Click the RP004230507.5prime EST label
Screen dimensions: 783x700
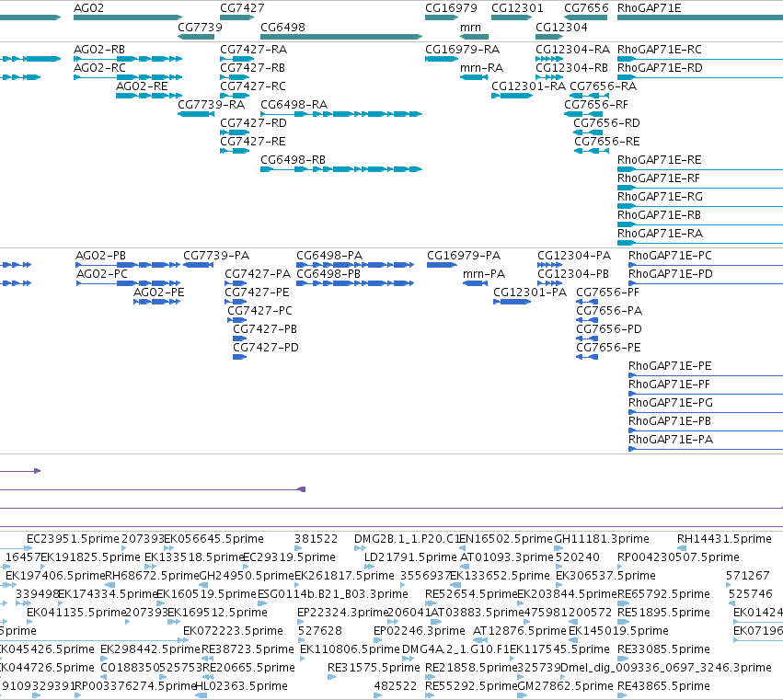[678, 557]
